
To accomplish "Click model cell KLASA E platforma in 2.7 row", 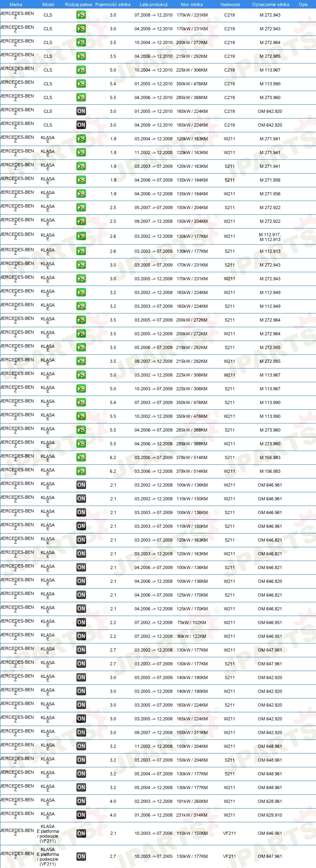I will click(x=48, y=857).
